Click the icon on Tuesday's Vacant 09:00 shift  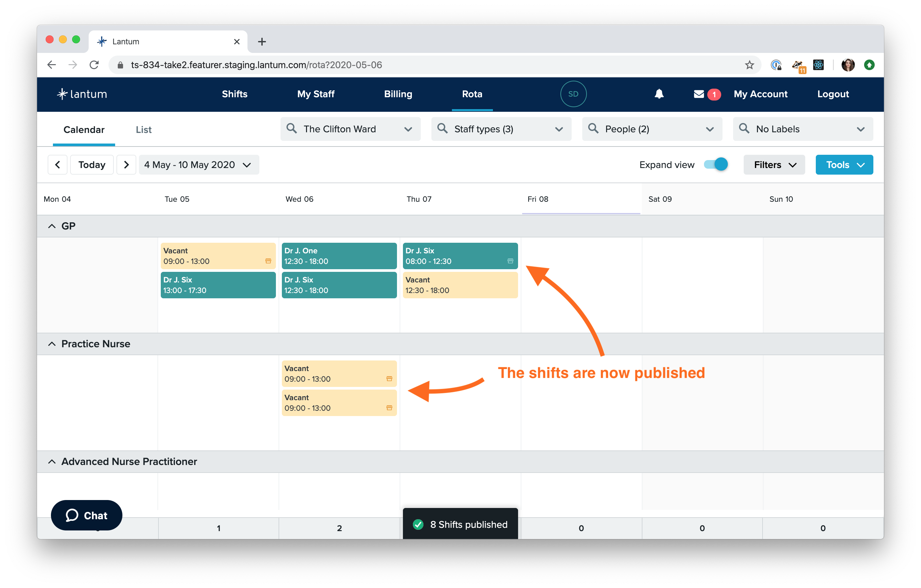tap(268, 261)
